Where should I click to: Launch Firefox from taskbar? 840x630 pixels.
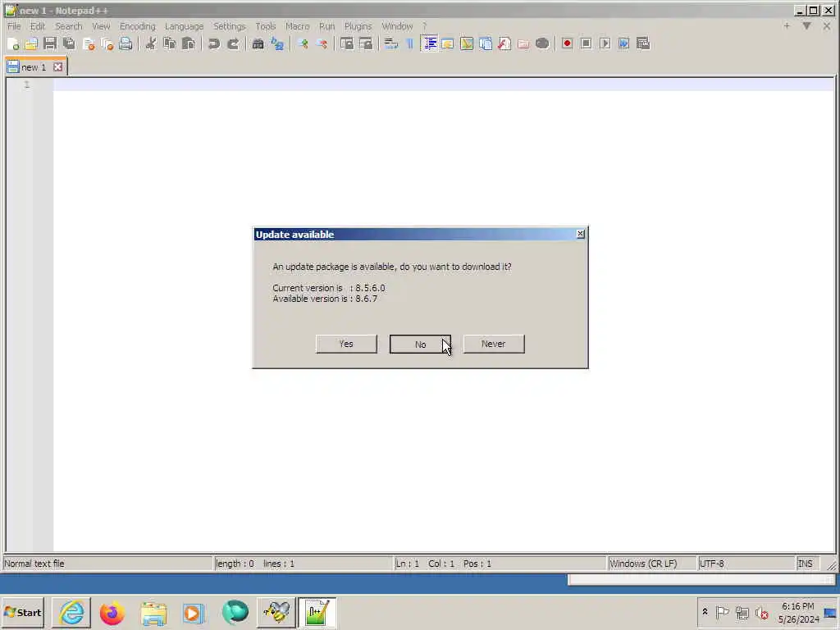(x=112, y=613)
